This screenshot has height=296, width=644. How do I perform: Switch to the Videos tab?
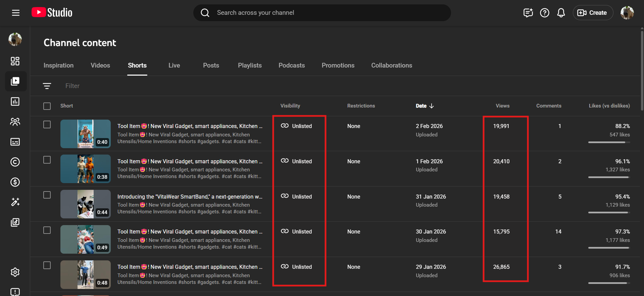[x=100, y=66]
